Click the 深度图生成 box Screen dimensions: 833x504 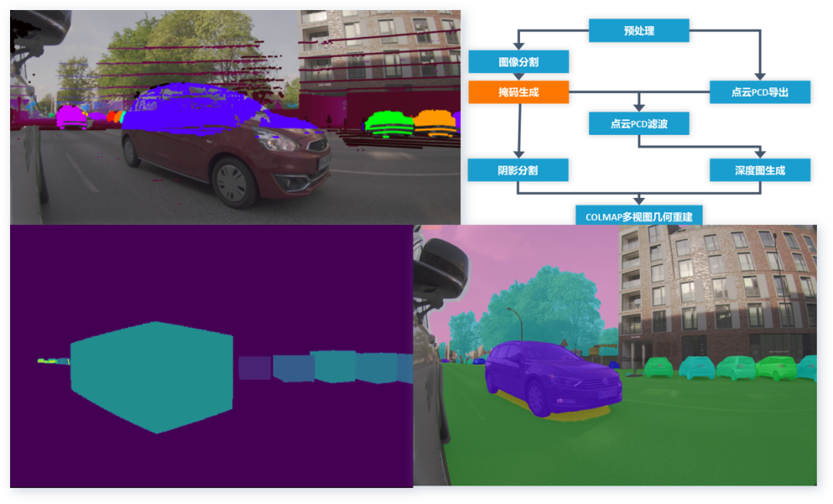[760, 170]
